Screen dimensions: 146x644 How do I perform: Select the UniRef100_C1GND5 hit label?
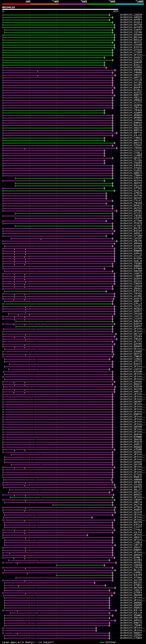pos(131,156)
